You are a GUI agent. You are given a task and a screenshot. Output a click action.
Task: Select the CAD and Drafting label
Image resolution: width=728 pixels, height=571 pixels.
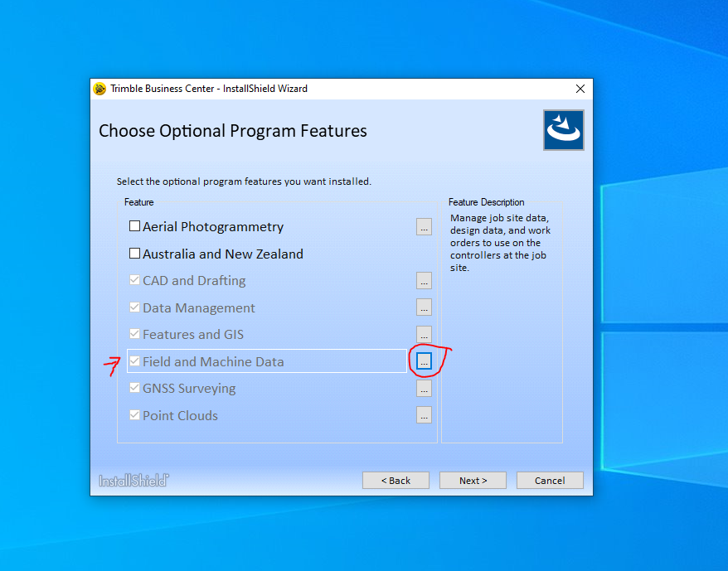pyautogui.click(x=194, y=280)
